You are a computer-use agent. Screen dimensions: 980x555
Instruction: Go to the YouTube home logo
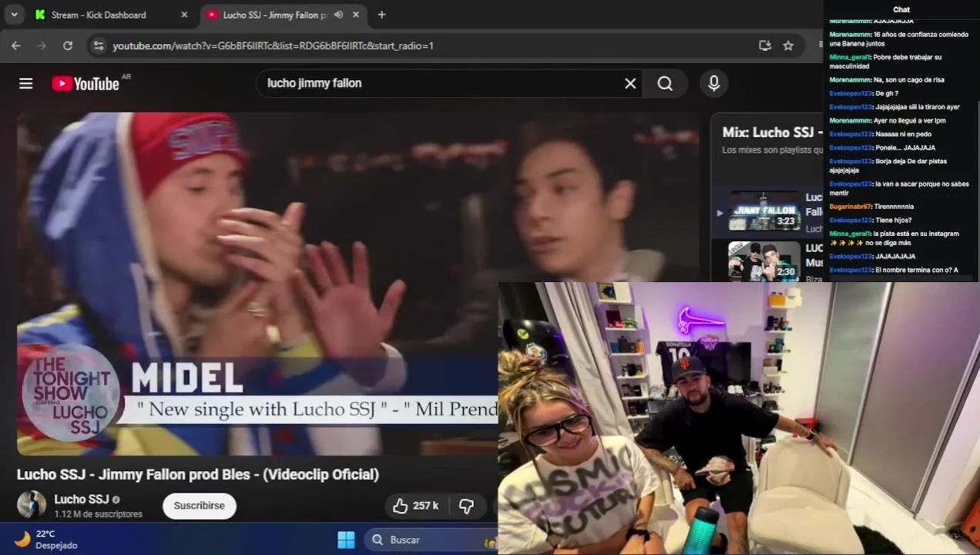click(86, 83)
